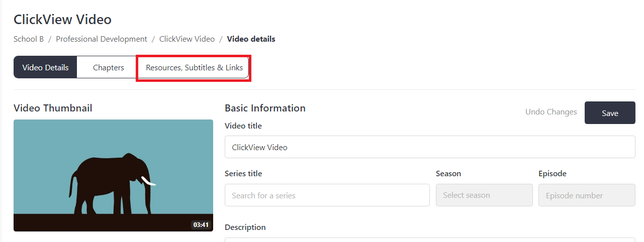This screenshot has width=644, height=242.
Task: Click the Series title label
Action: tap(243, 173)
